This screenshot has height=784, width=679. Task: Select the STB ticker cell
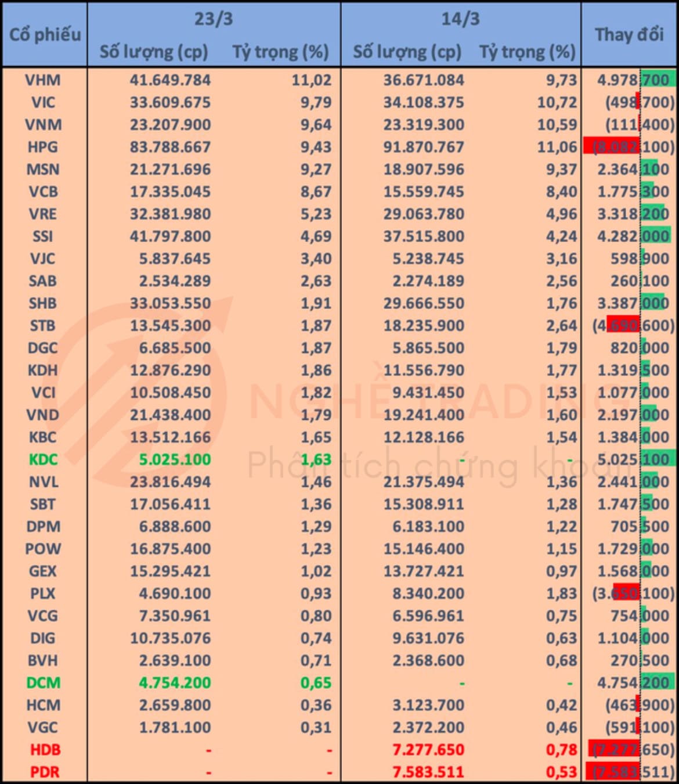[x=43, y=326]
